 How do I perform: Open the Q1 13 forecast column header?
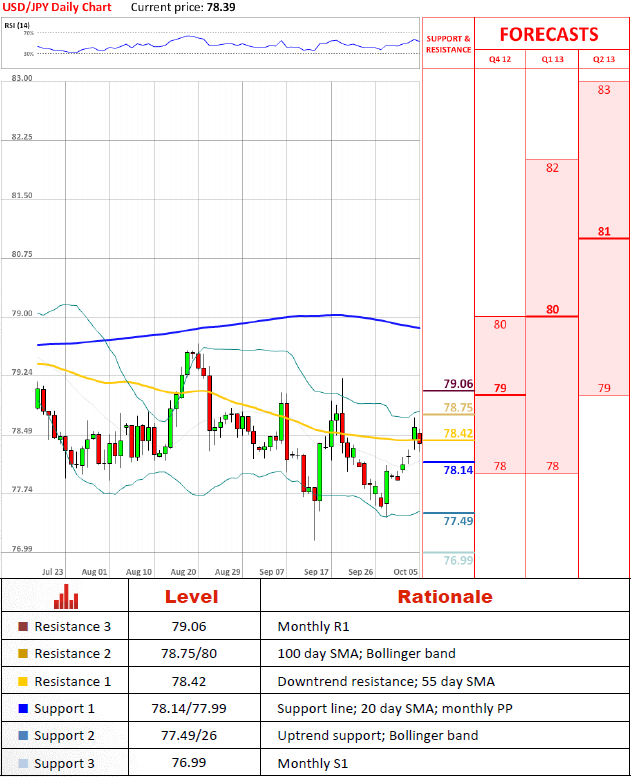point(552,59)
